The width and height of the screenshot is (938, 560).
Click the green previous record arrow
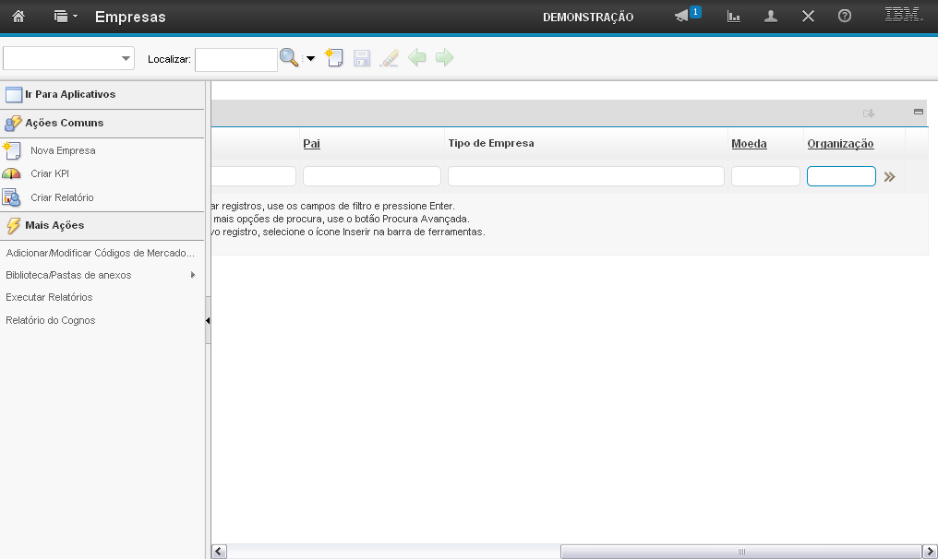coord(417,58)
